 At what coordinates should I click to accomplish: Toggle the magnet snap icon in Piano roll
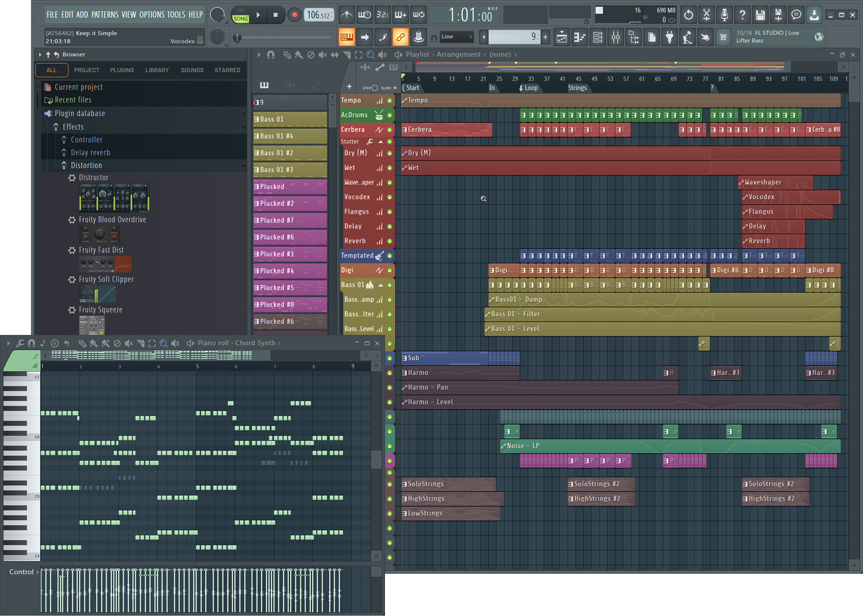pyautogui.click(x=31, y=343)
